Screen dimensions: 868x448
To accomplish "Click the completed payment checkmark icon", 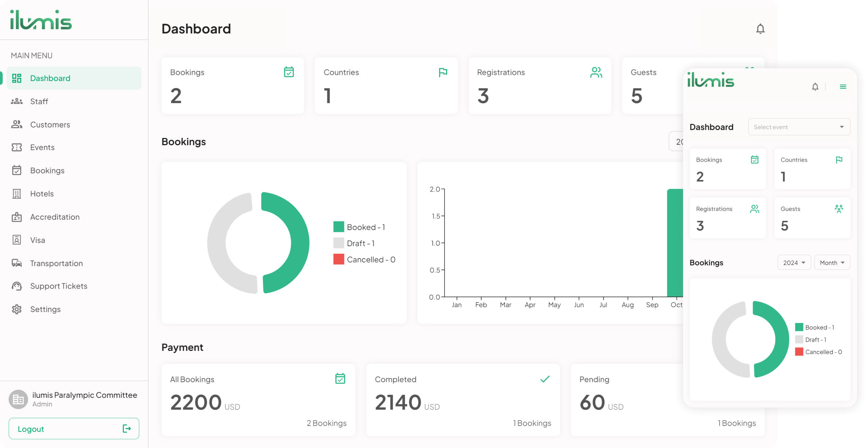I will (544, 379).
